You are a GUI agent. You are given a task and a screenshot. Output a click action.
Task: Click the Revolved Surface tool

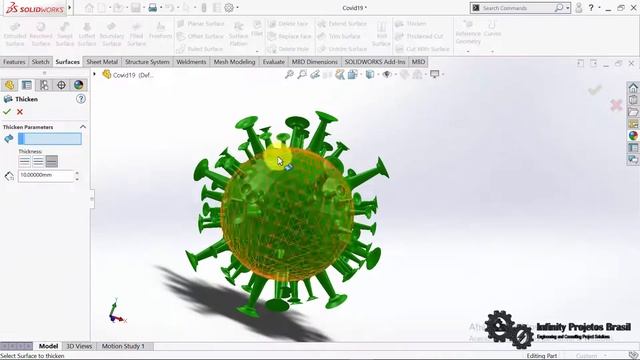coord(40,34)
